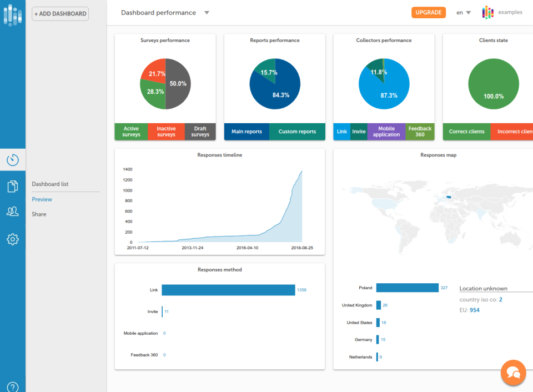Toggle the Inactive surveys legend item
The width and height of the screenshot is (533, 392).
pyautogui.click(x=166, y=132)
